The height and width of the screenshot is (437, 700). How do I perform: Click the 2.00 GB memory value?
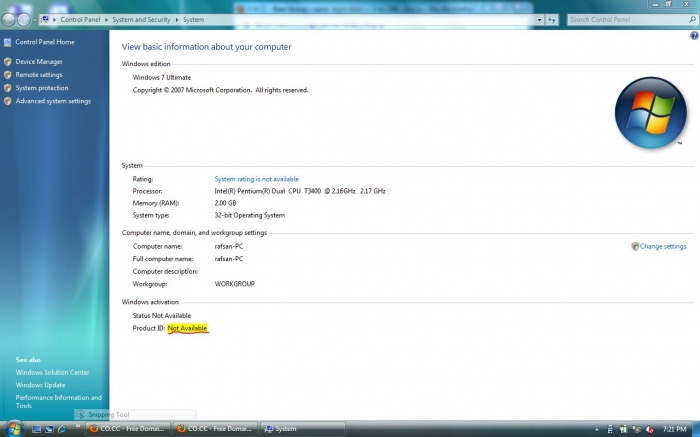coord(225,203)
